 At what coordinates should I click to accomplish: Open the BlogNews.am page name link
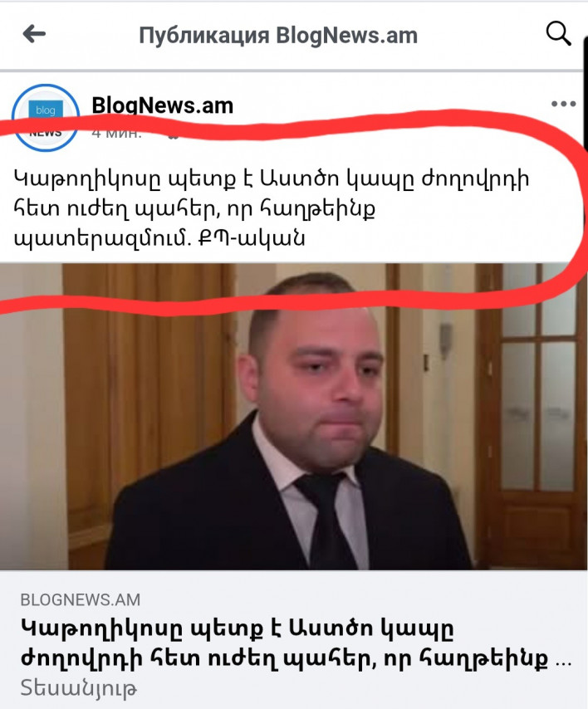pyautogui.click(x=163, y=105)
